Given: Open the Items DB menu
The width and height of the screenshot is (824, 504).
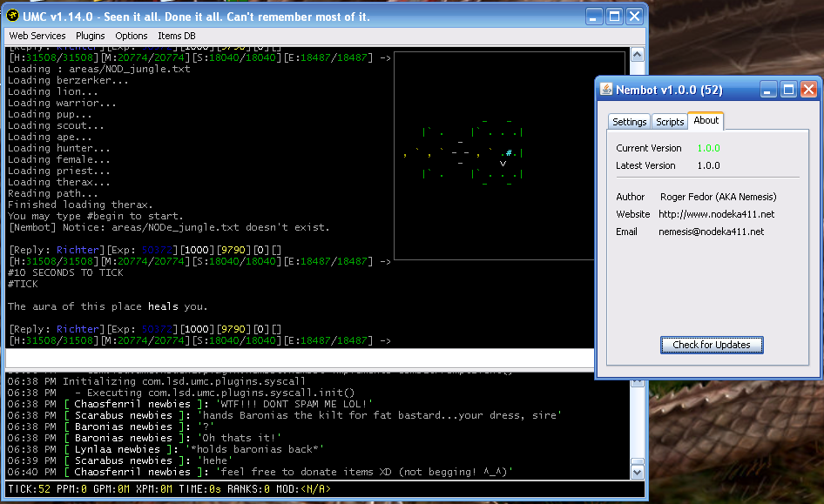Looking at the screenshot, I should (176, 36).
